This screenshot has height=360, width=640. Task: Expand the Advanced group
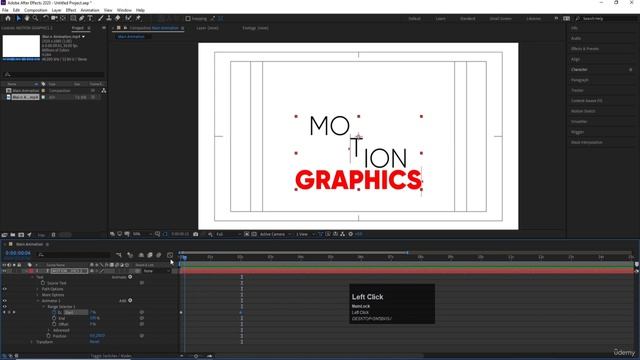pos(49,330)
